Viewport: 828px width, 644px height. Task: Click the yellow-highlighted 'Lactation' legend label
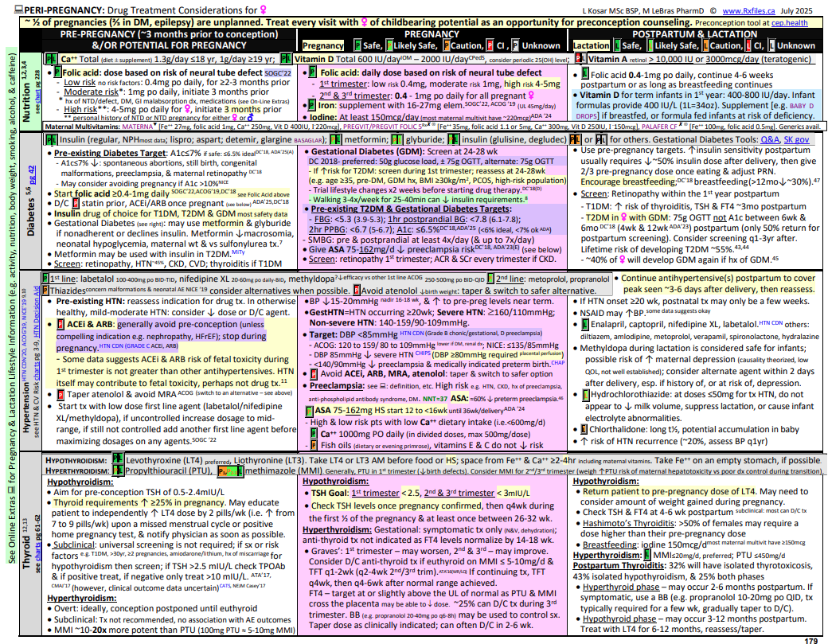point(591,46)
